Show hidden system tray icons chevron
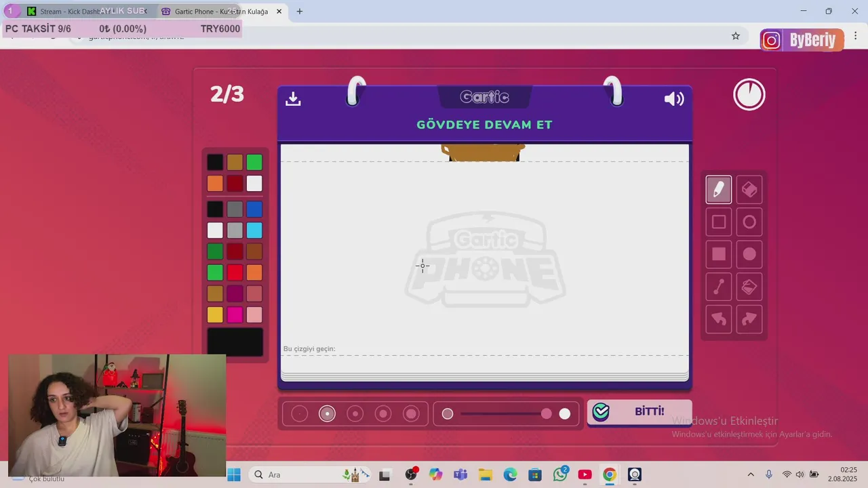The height and width of the screenshot is (488, 868). 751,474
